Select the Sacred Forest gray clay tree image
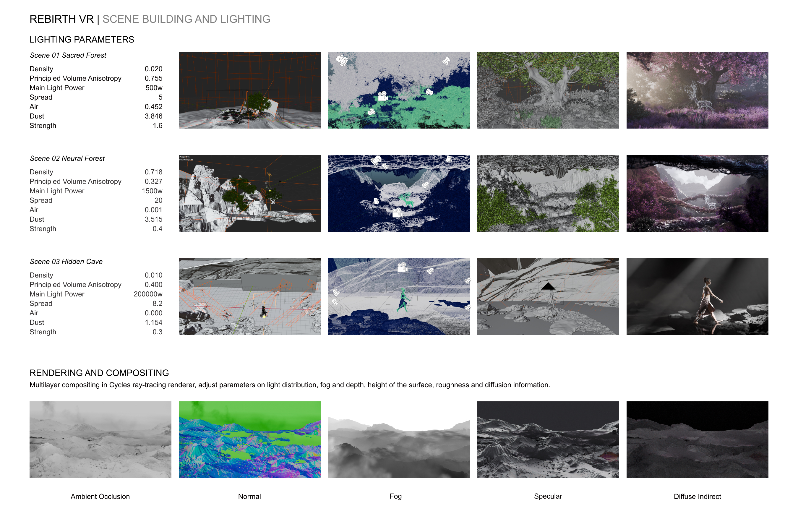798x532 pixels. click(548, 90)
